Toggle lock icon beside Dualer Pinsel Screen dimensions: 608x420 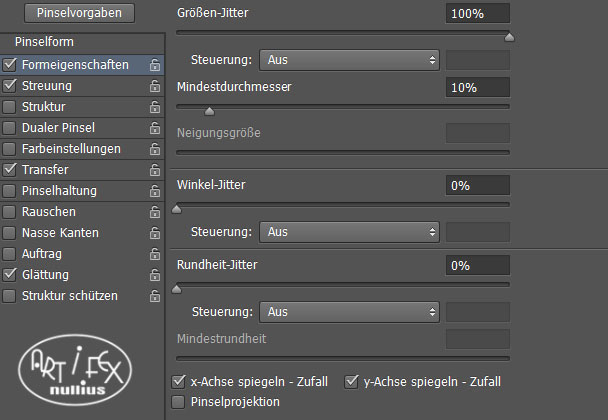point(155,128)
